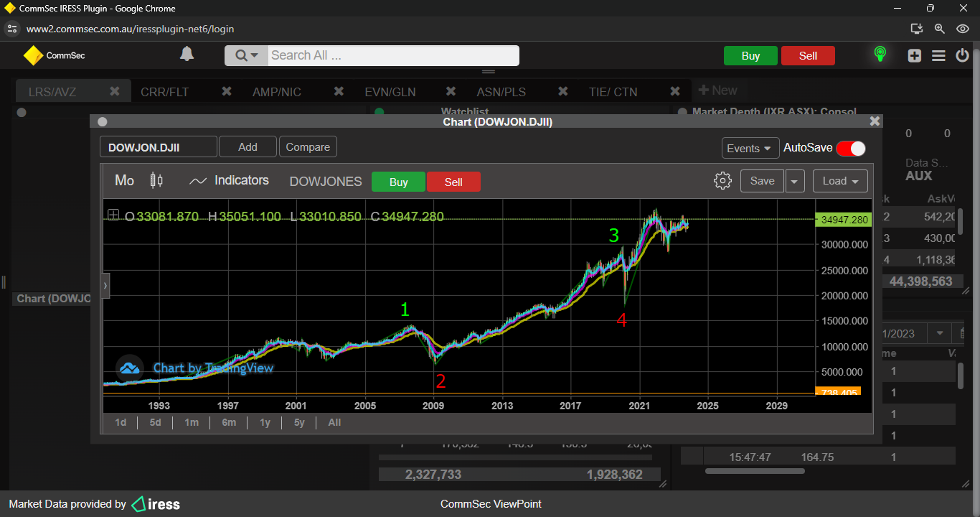This screenshot has height=517, width=980.
Task: Click the green lightbulb ideas icon
Action: click(x=880, y=55)
